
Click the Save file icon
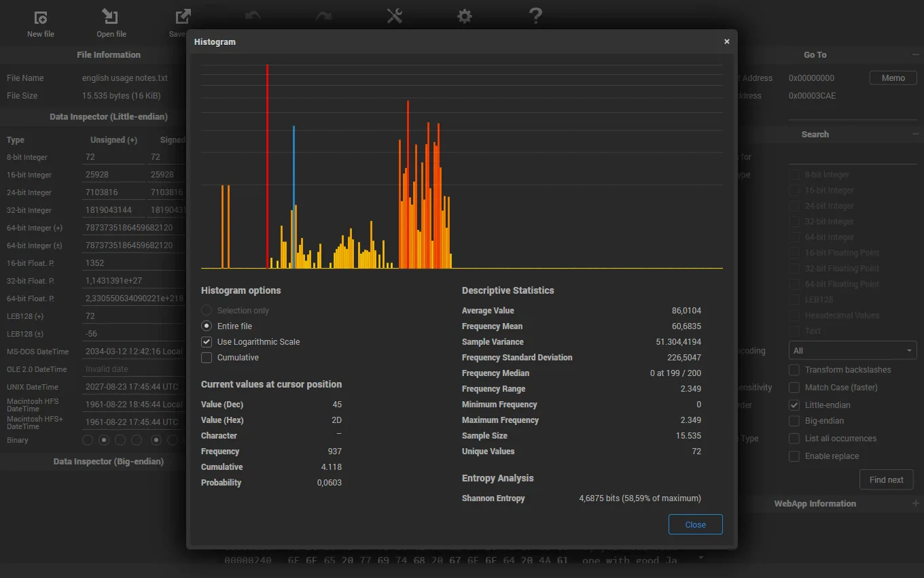point(183,17)
